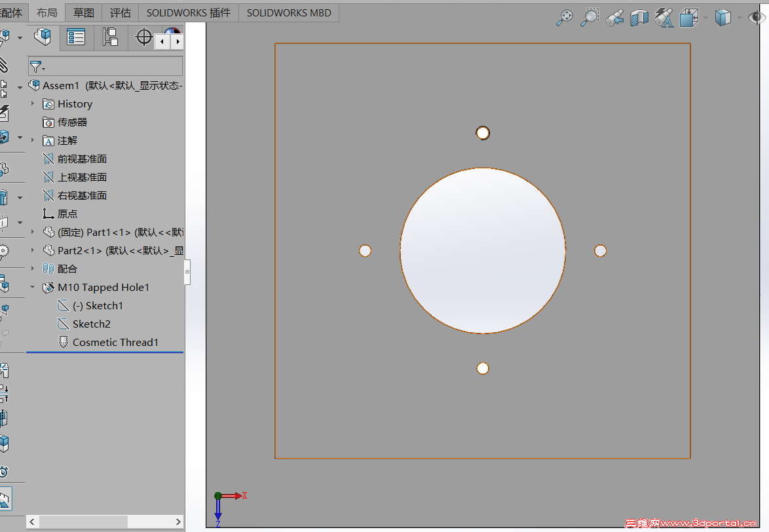Screen dimensions: 769x532
Task: Select the large central circular hole
Action: click(x=483, y=250)
